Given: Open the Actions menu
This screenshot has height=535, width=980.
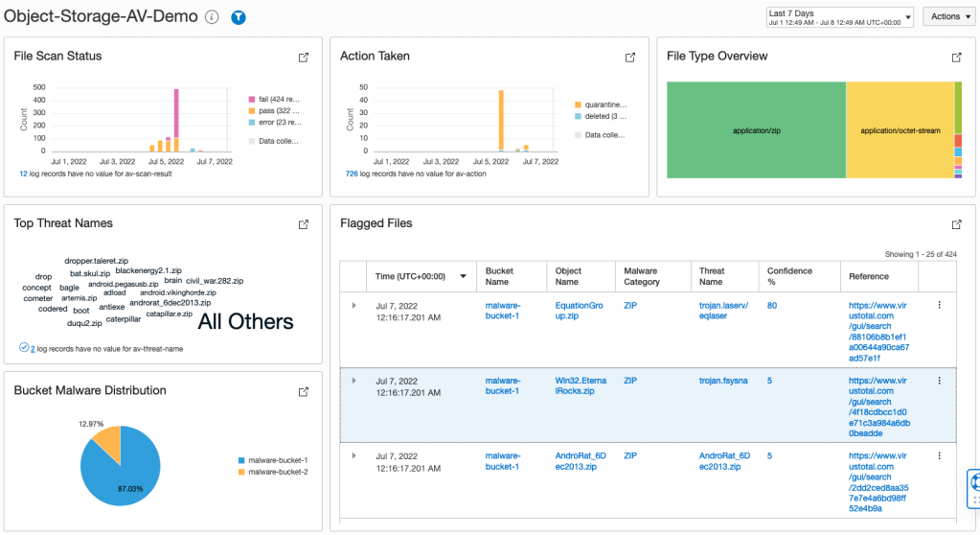Looking at the screenshot, I should 950,16.
